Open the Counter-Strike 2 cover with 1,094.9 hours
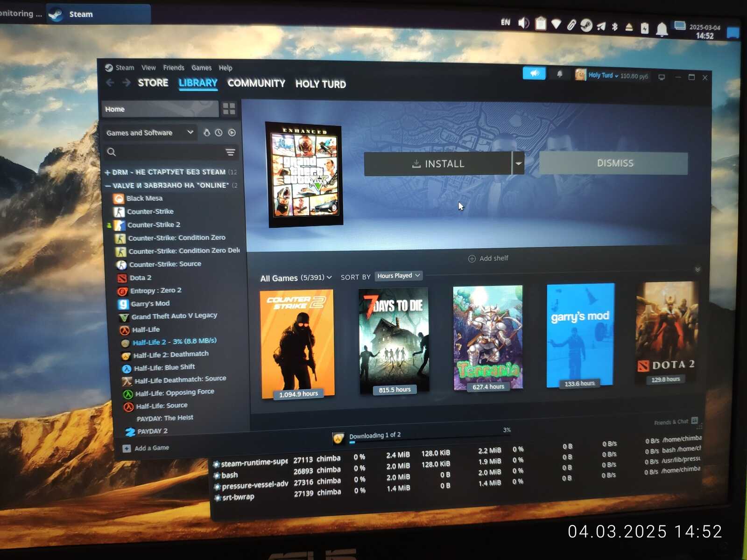This screenshot has height=560, width=747. pyautogui.click(x=297, y=344)
